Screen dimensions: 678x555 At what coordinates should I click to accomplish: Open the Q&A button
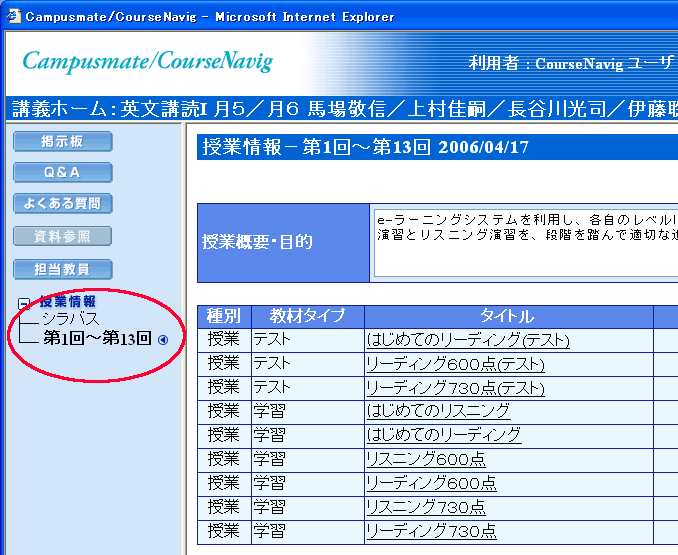[x=63, y=172]
